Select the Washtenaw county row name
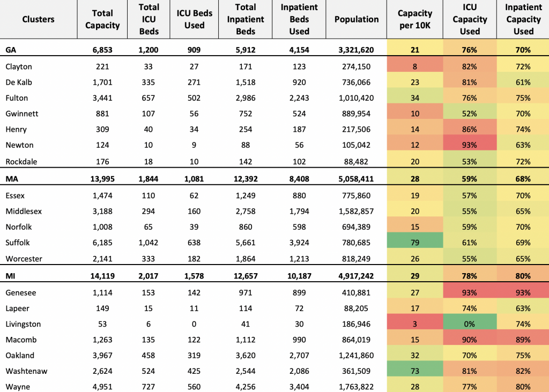549x392 pixels. 26,371
